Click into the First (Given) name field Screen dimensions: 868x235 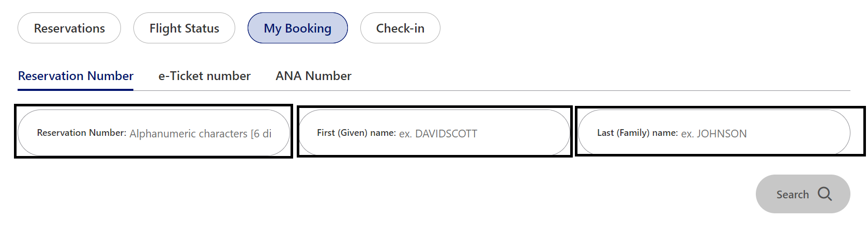point(434,133)
